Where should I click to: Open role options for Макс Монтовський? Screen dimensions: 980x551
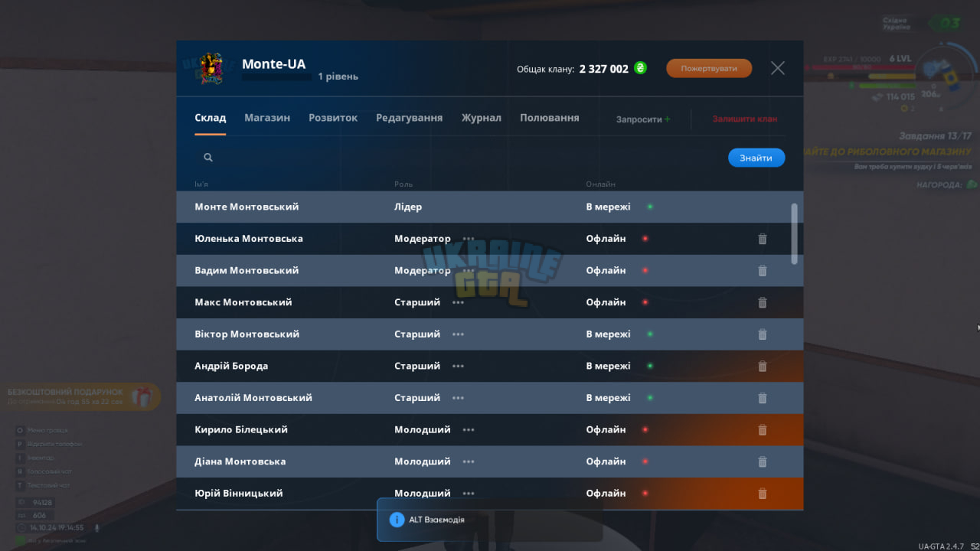point(458,302)
